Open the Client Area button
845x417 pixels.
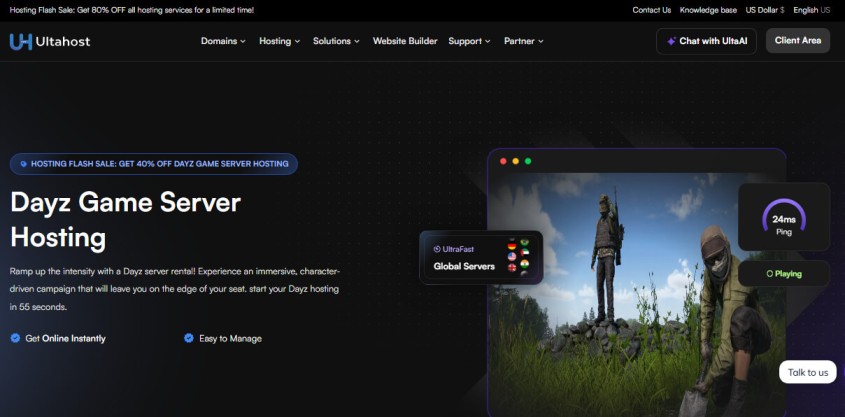[x=797, y=41]
